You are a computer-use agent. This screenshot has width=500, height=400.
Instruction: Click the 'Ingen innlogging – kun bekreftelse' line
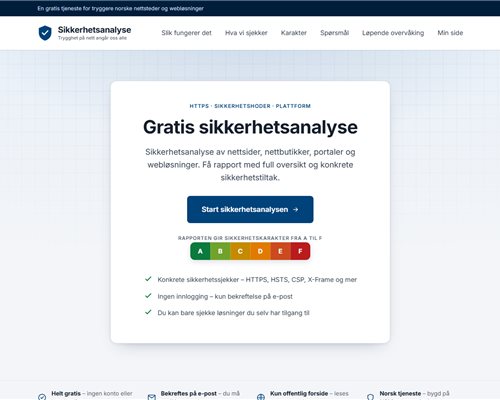(x=225, y=296)
